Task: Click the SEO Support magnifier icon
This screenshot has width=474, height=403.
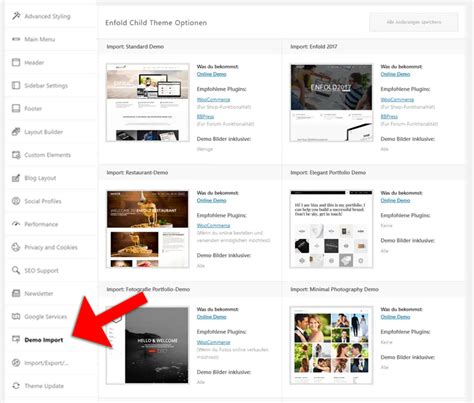Action: (16, 270)
